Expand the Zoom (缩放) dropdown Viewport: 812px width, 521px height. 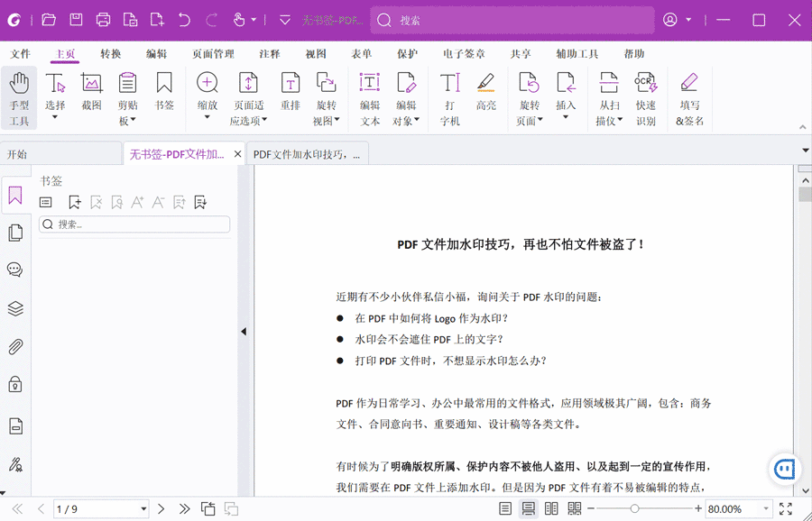coord(208,117)
